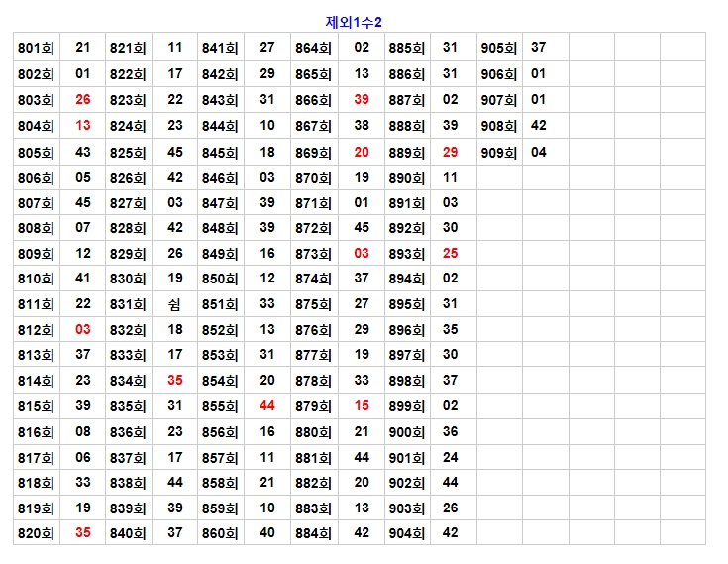Viewport: 728px width, 564px height.
Task: Select the 884회 round cell
Action: click(x=313, y=533)
